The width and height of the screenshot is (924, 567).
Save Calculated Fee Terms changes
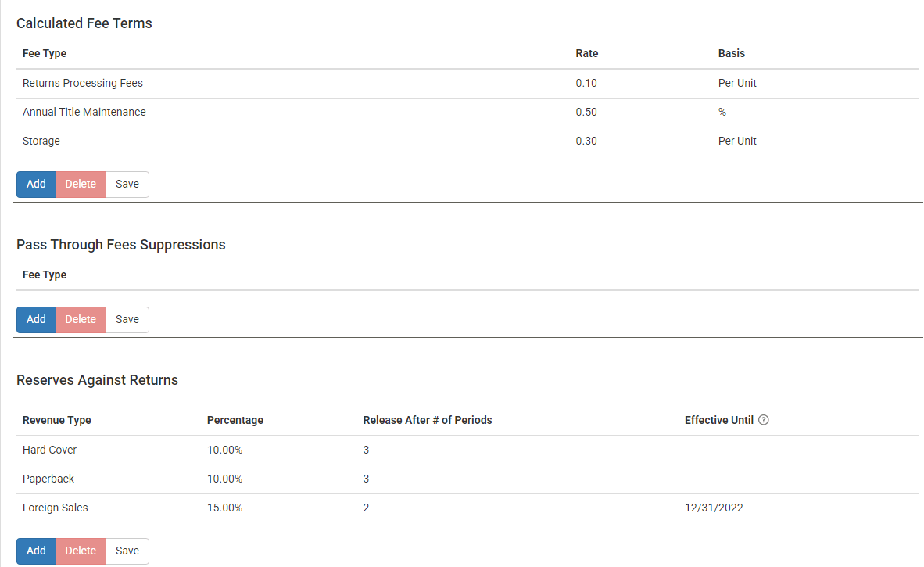point(127,185)
